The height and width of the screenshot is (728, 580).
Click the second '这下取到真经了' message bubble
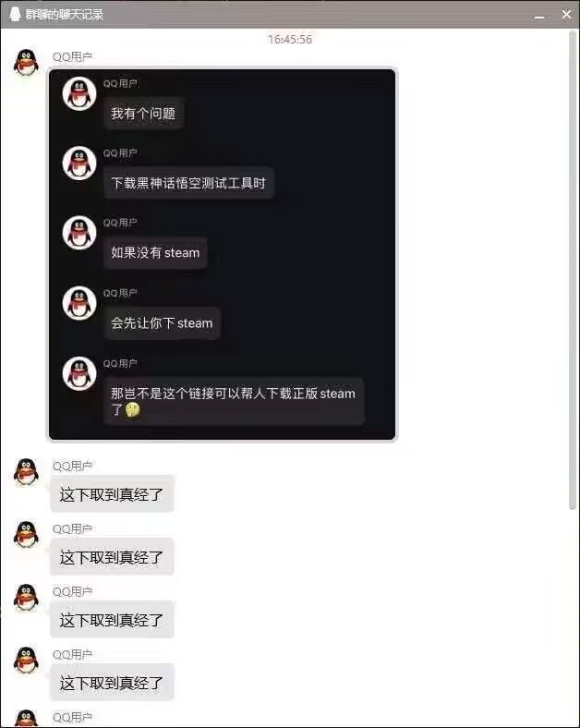[x=112, y=557]
